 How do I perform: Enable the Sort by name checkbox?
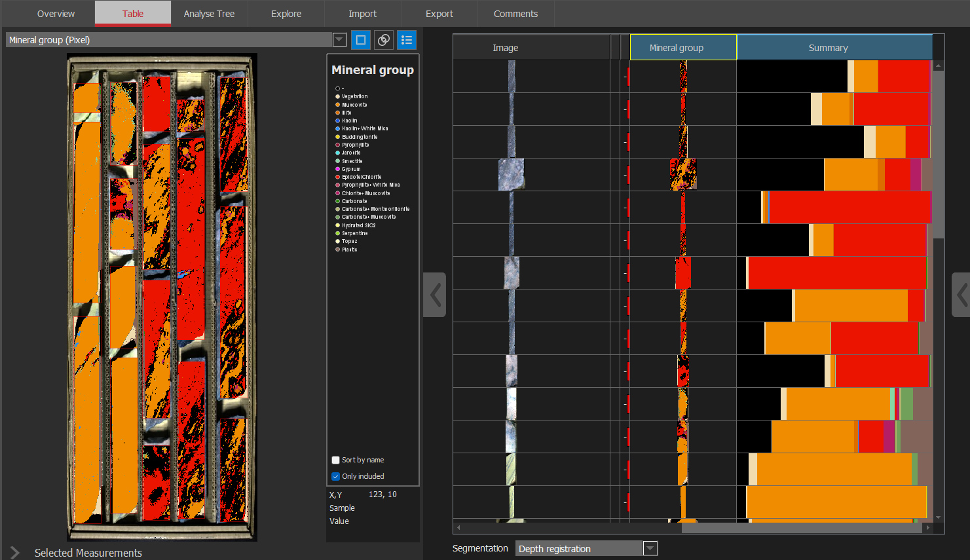pos(336,460)
